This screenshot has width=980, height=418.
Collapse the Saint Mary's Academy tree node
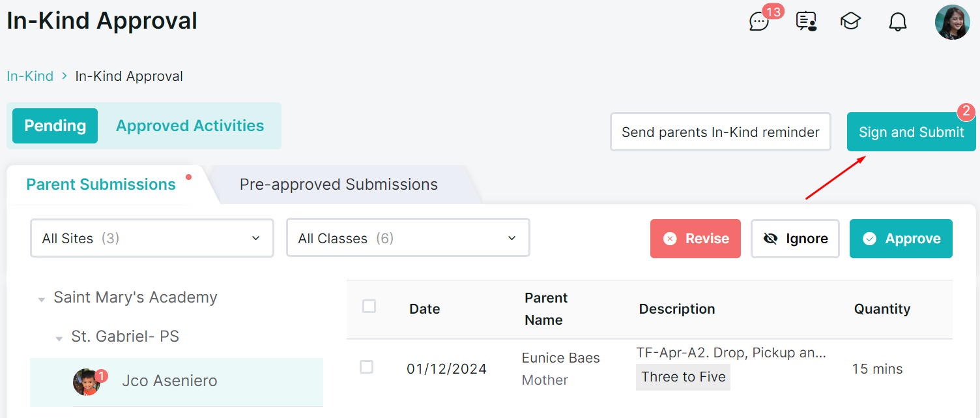(x=42, y=299)
